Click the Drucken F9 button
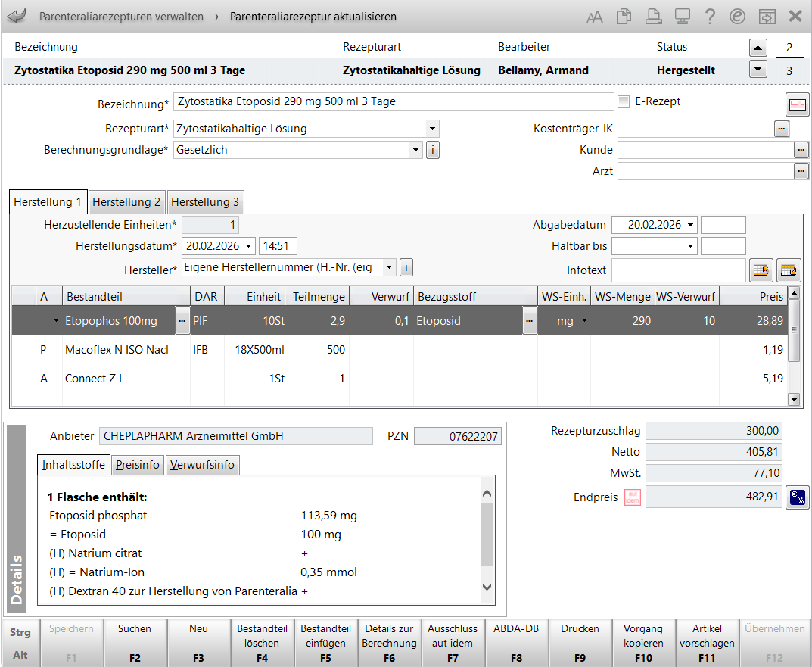The image size is (812, 667). pyautogui.click(x=580, y=642)
